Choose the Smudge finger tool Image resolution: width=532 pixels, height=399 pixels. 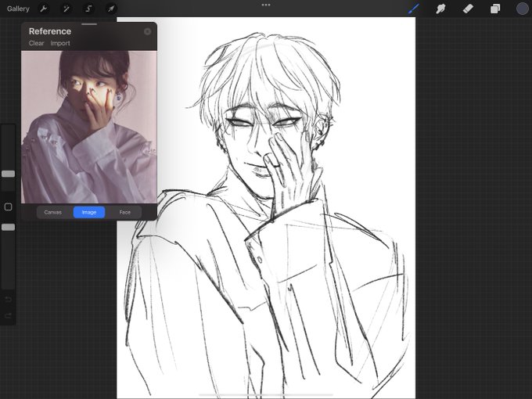point(440,9)
